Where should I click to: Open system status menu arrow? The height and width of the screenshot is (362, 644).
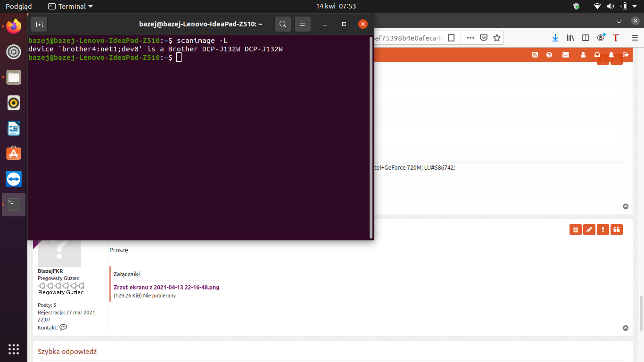click(636, 6)
